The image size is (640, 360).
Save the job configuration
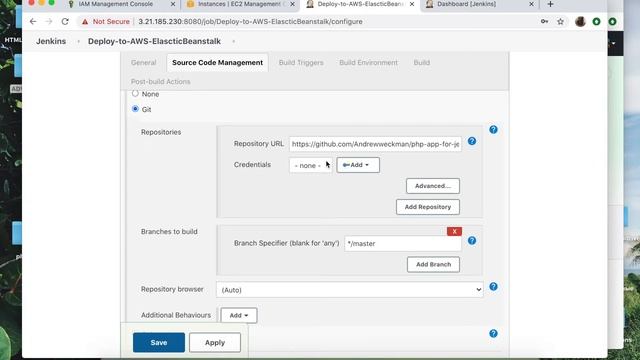[159, 342]
